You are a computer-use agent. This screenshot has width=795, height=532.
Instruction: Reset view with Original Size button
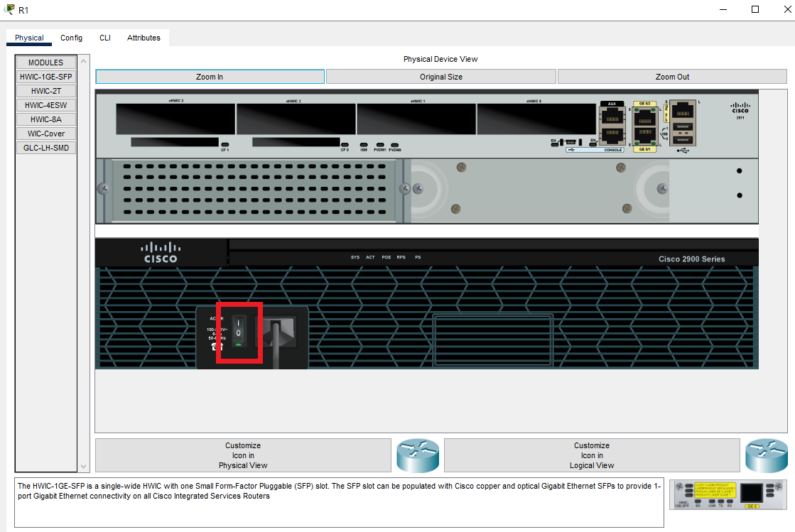[441, 77]
